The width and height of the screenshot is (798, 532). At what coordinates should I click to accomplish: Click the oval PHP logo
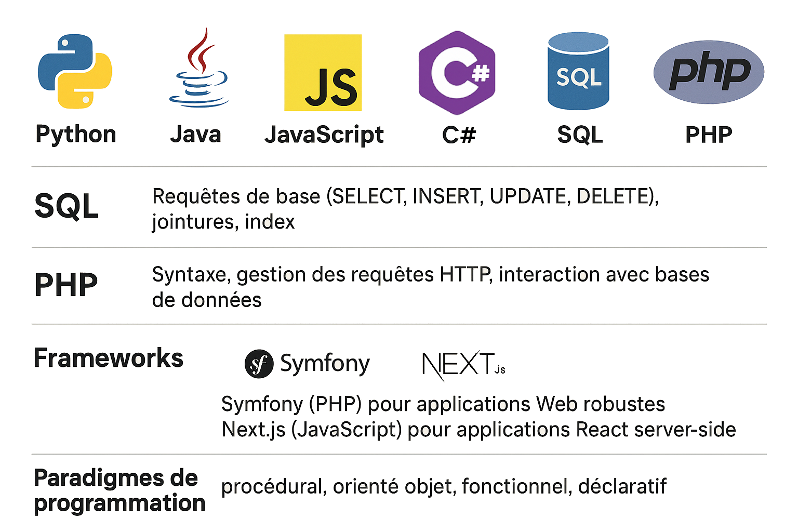tap(709, 72)
